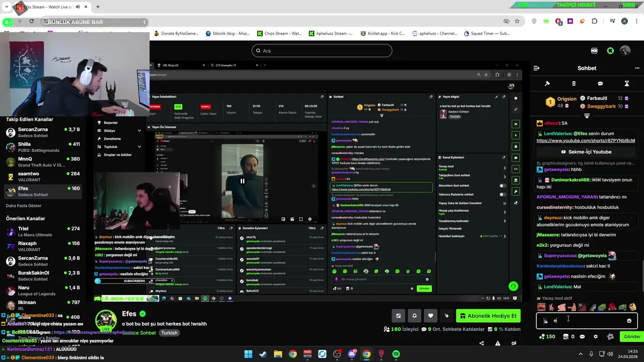Open the channel points 150 icon
Screen dimensions: 644x362
click(x=547, y=337)
